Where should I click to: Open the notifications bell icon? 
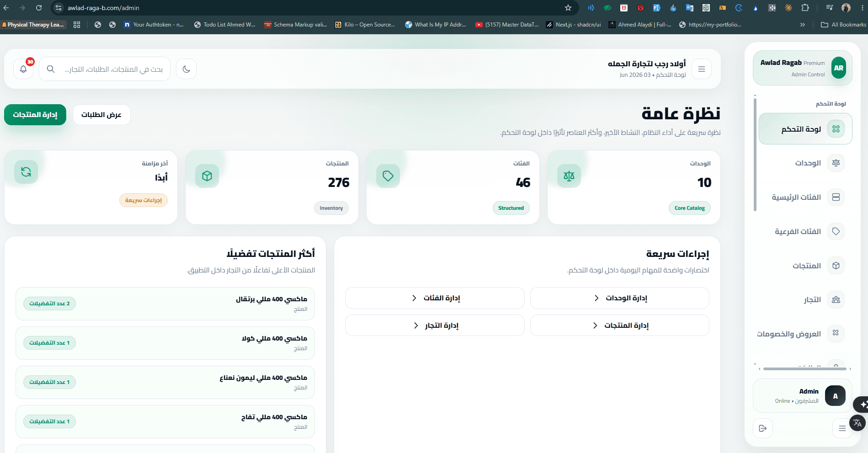coord(23,69)
